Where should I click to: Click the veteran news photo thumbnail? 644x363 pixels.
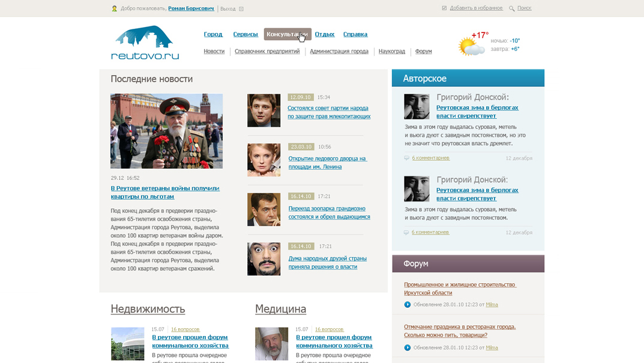(166, 131)
